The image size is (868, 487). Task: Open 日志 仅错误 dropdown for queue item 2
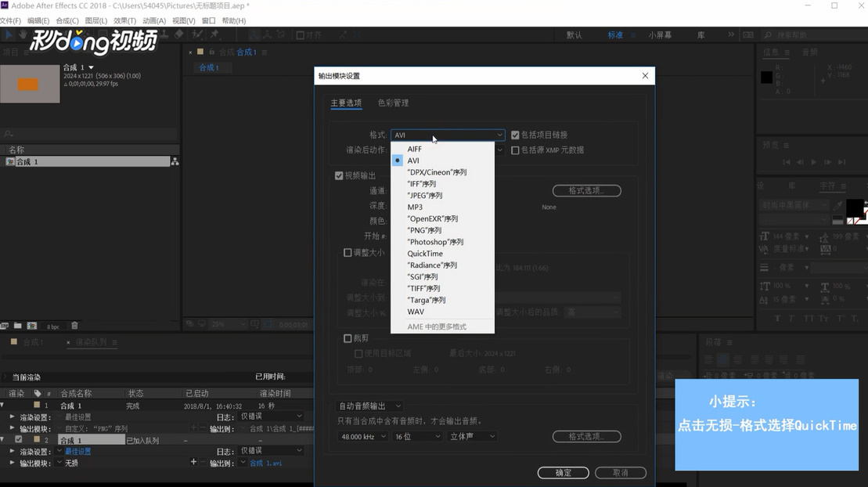tap(272, 450)
